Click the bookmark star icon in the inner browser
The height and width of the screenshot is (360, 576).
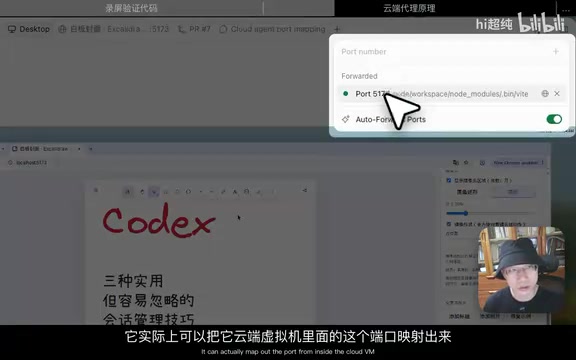click(466, 162)
